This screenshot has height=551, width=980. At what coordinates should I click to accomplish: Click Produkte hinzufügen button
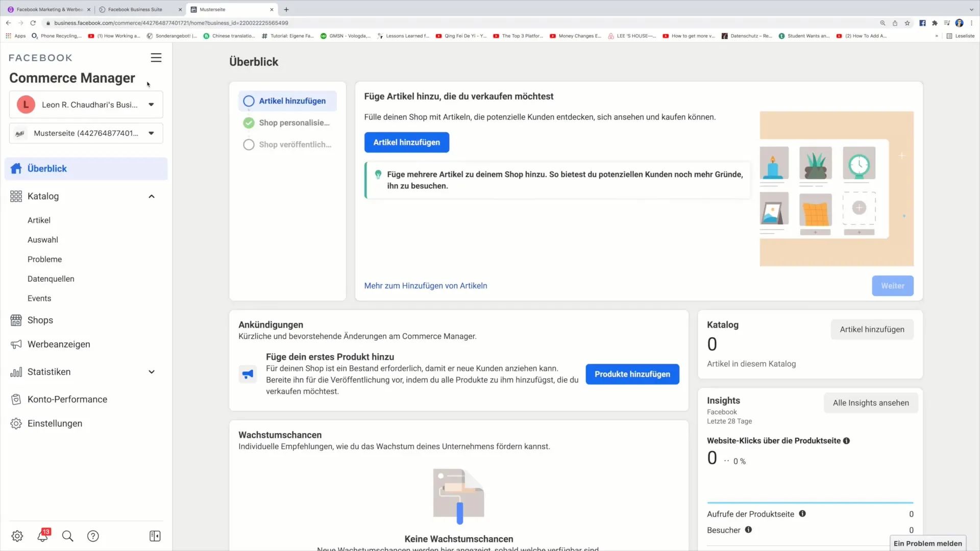[x=632, y=374]
